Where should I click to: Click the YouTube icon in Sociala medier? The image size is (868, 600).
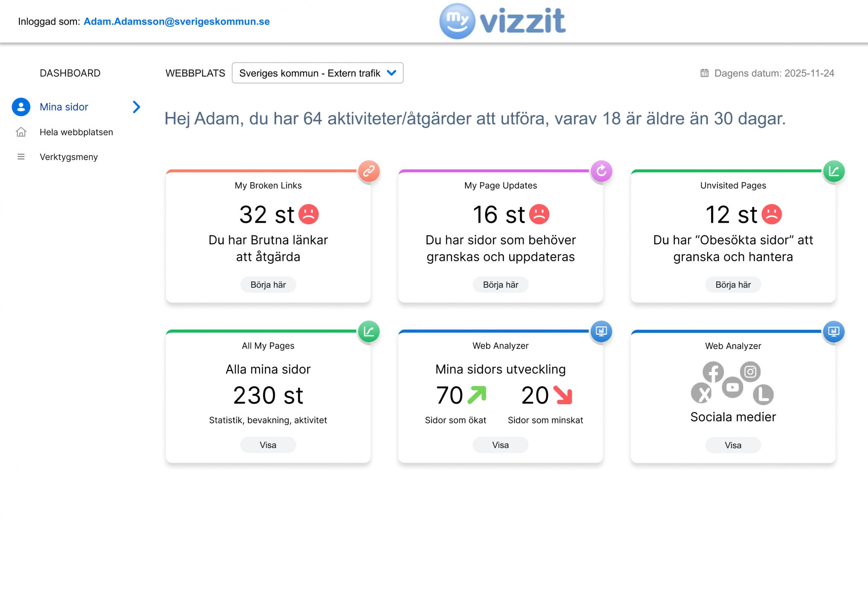pyautogui.click(x=732, y=387)
